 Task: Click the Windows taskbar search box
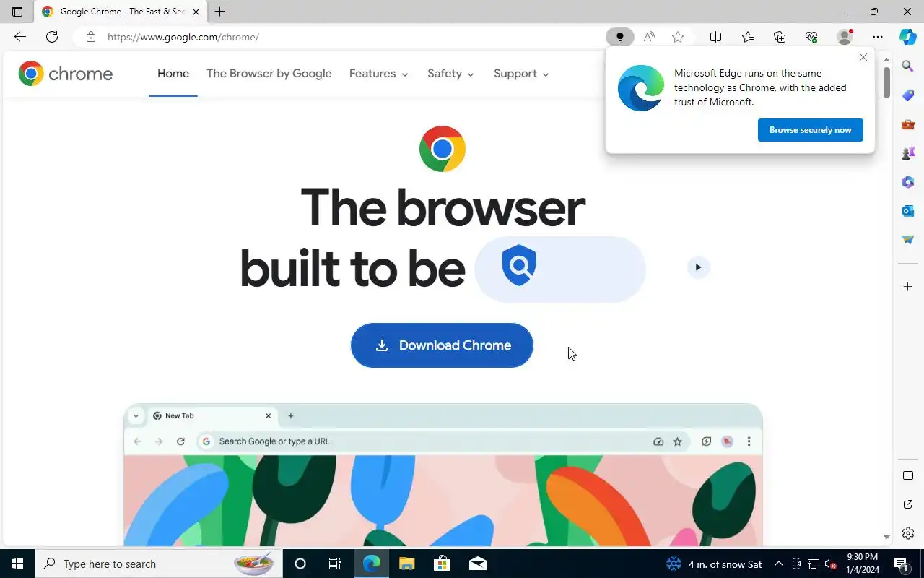[159, 564]
